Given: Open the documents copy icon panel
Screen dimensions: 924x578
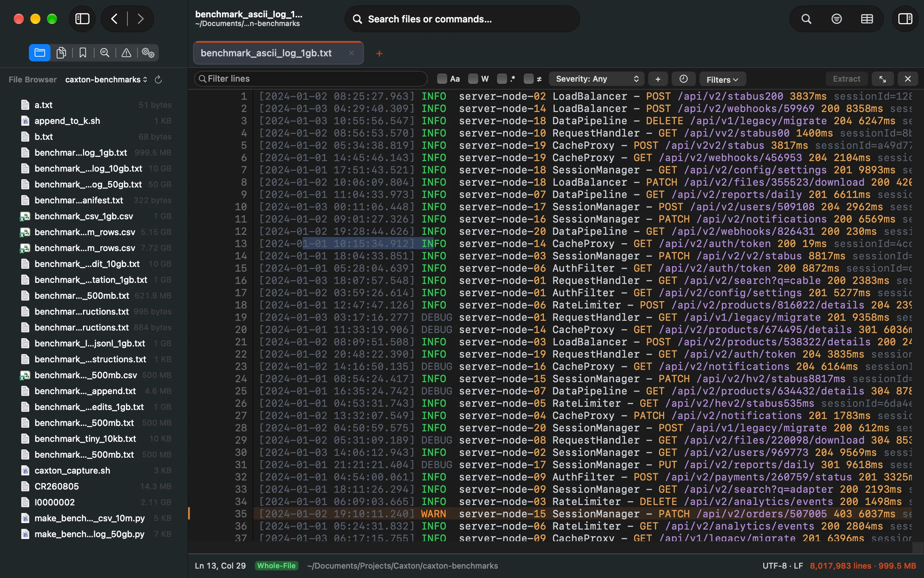Looking at the screenshot, I should point(61,53).
